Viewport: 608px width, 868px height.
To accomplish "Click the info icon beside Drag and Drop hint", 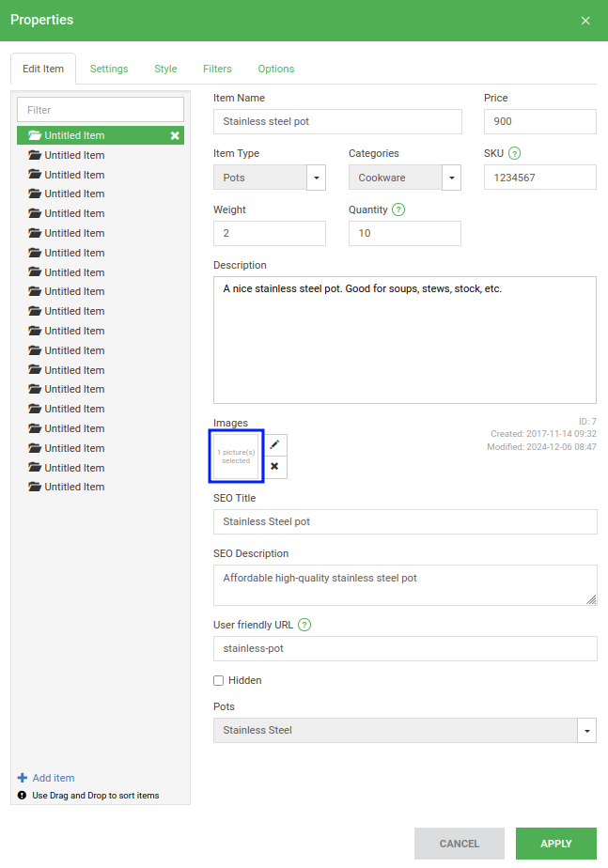I will point(23,796).
